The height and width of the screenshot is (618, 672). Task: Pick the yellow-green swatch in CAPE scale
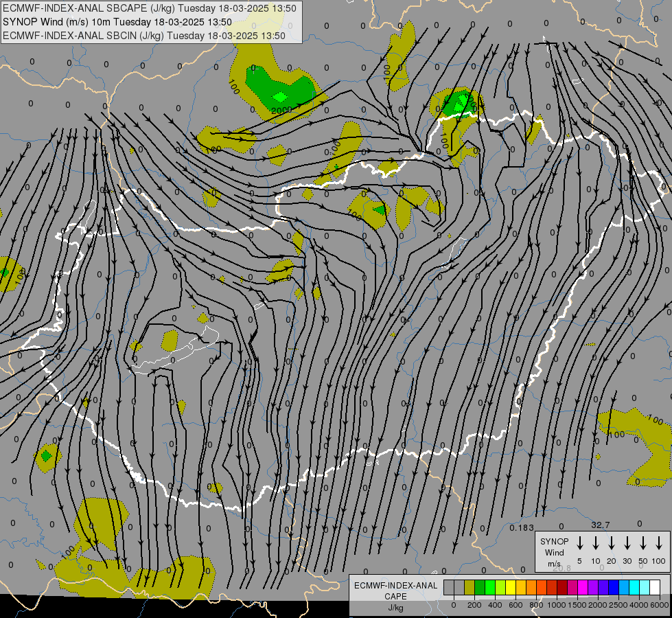500,588
